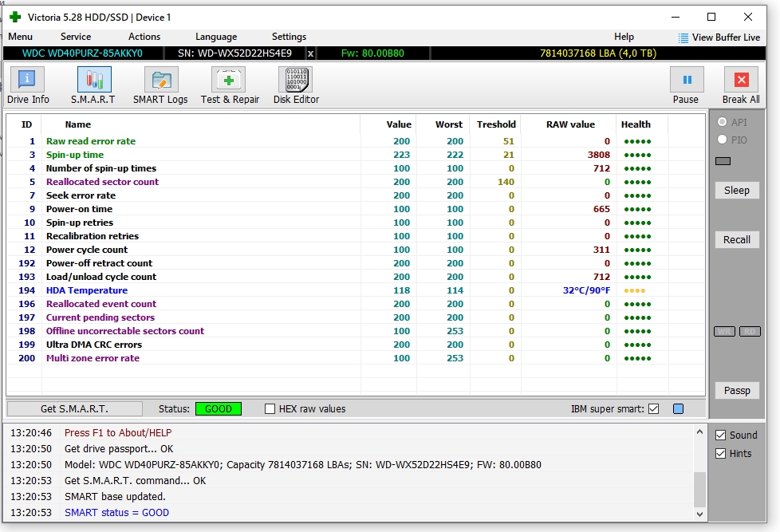This screenshot has width=780, height=532.
Task: Click the RD indicator
Action: [x=750, y=332]
